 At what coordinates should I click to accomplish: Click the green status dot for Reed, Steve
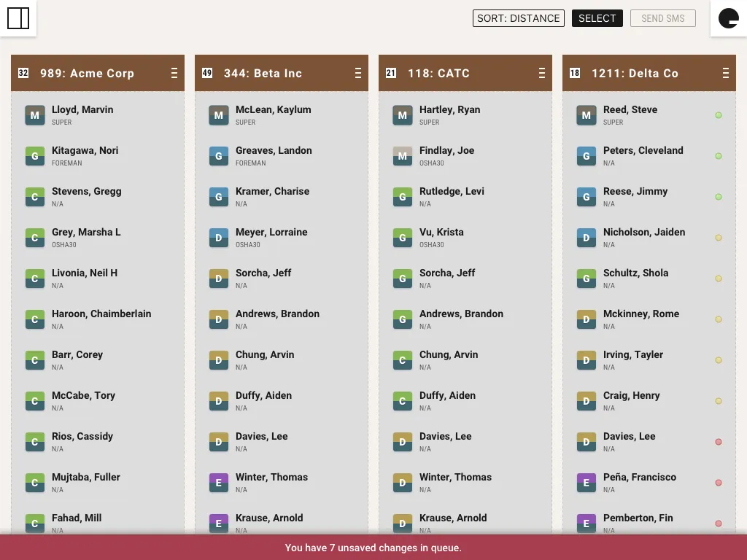coord(719,115)
